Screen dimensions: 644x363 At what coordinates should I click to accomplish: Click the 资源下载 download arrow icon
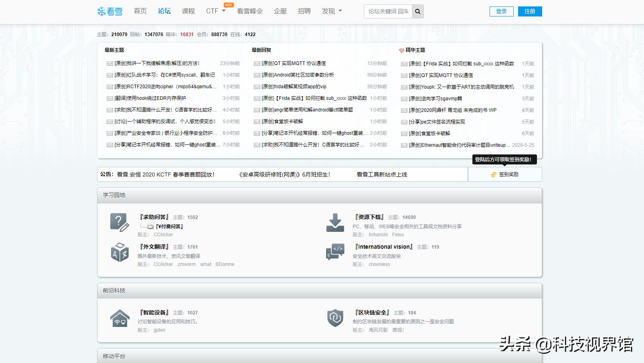point(335,222)
